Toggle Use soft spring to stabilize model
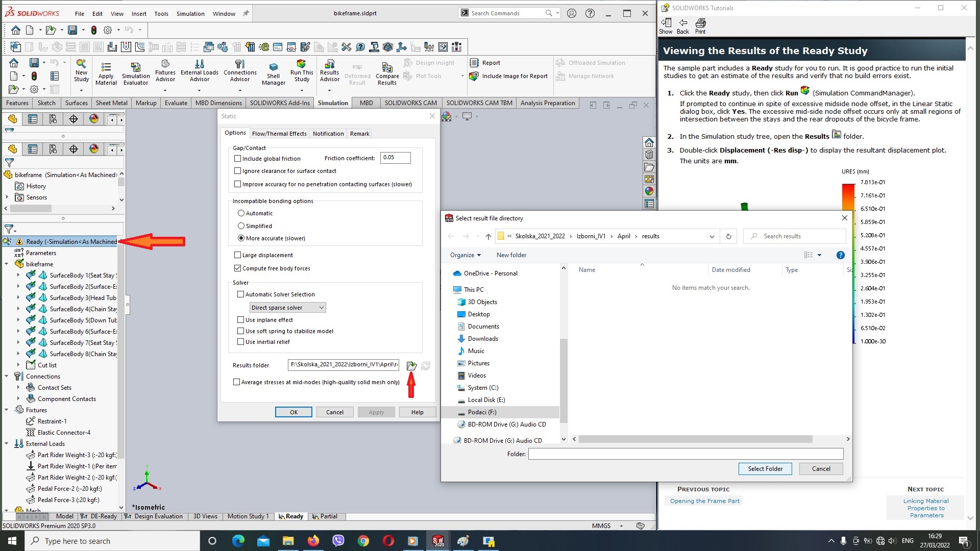Image resolution: width=980 pixels, height=551 pixels. point(240,331)
